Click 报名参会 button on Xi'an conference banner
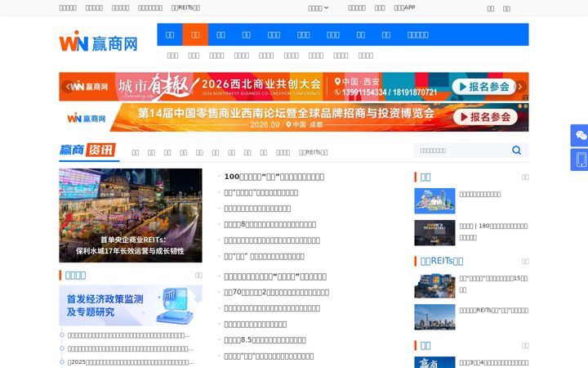Image resolution: width=588 pixels, height=368 pixels. click(484, 87)
